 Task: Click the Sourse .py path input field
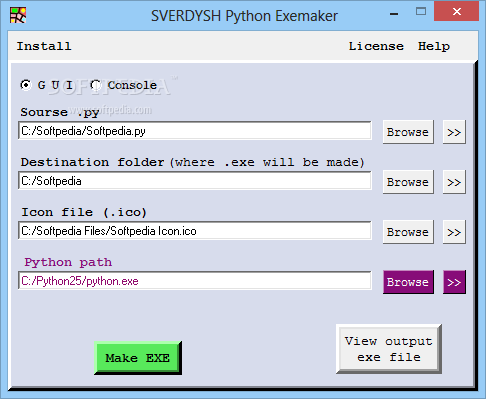195,131
